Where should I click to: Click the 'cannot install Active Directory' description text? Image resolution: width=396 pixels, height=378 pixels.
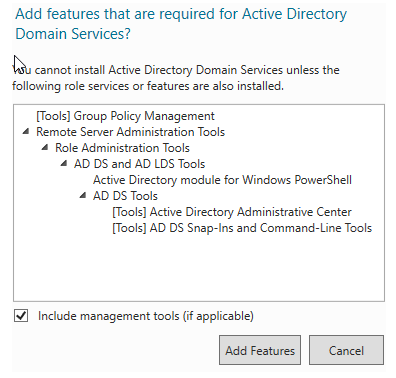tap(176, 78)
